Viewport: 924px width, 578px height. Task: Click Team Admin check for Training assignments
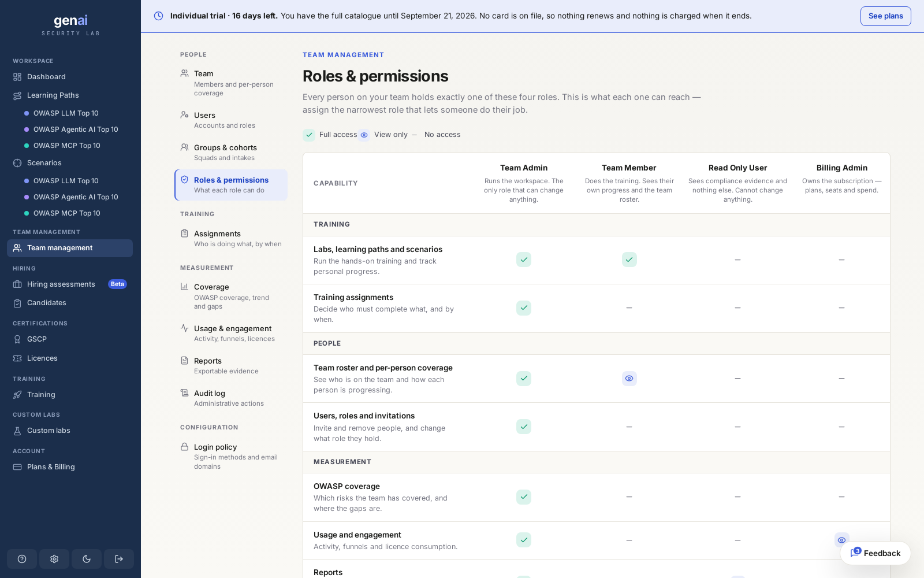pos(524,308)
